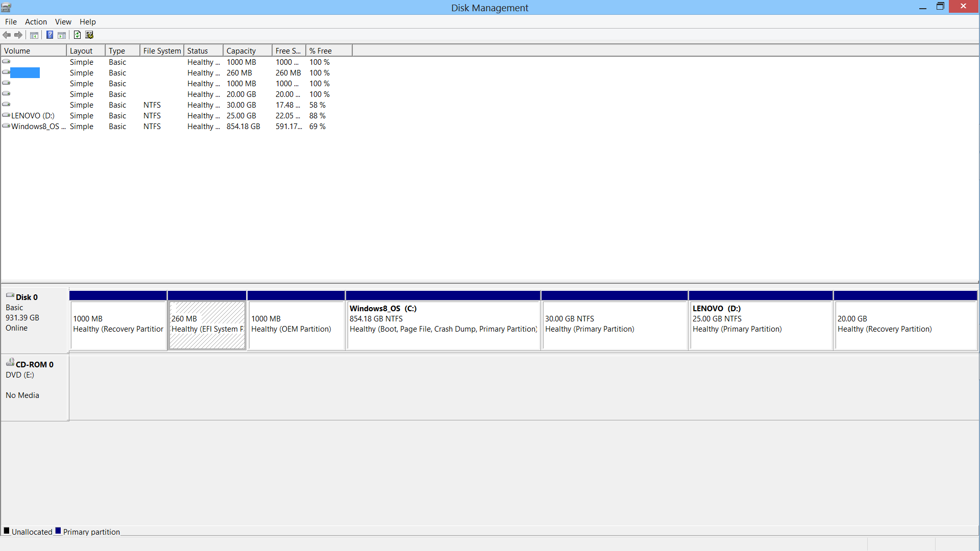Click the 25.00 GB capacity cell
This screenshot has width=980, height=551.
click(241, 116)
